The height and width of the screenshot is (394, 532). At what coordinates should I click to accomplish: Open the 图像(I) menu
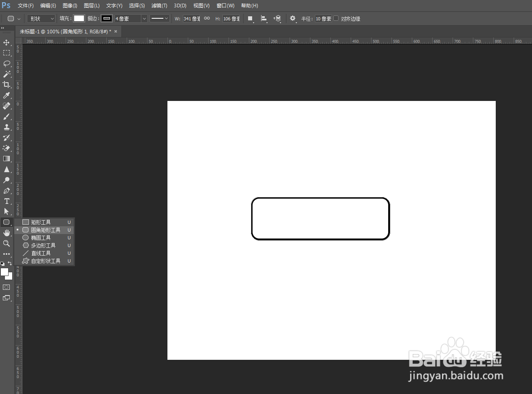pos(70,6)
